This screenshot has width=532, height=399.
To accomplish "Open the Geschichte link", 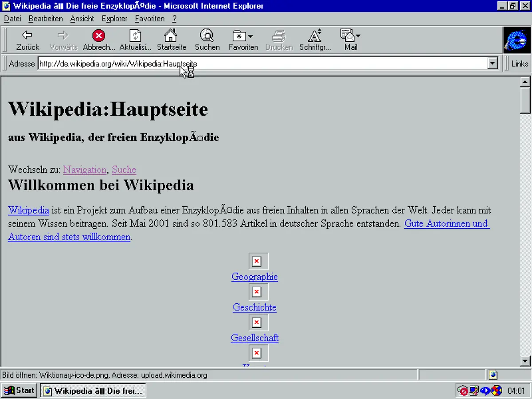I will click(254, 307).
